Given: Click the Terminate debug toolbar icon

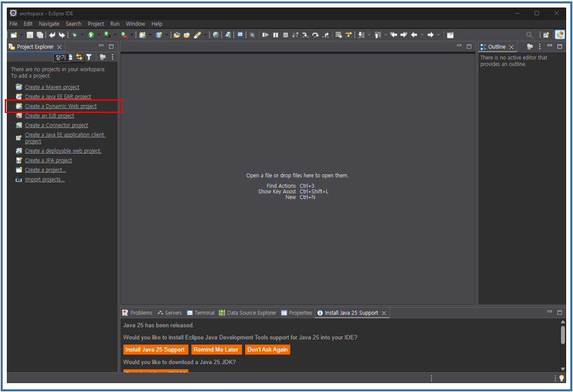Looking at the screenshot, I should (286, 35).
